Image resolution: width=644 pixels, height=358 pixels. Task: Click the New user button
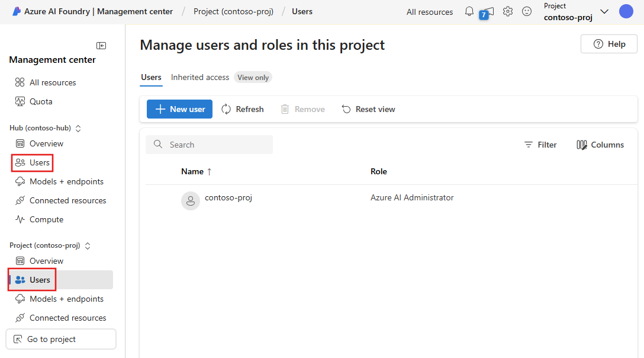tap(179, 109)
